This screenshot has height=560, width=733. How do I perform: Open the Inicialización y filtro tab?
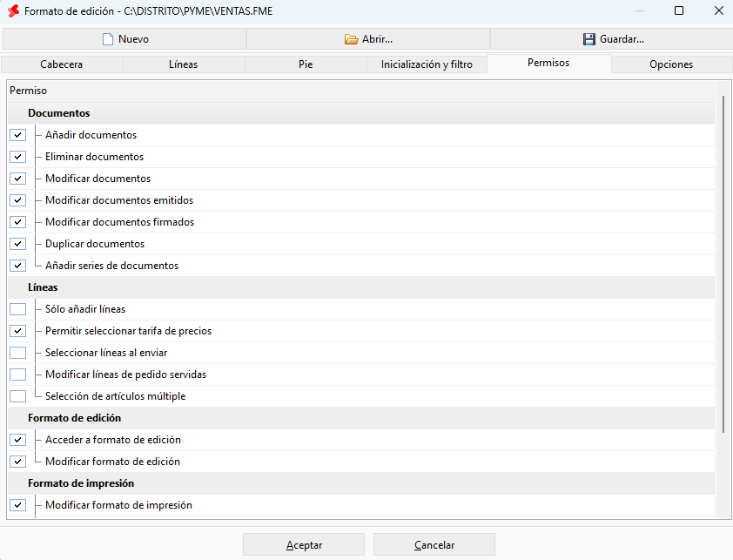[427, 64]
